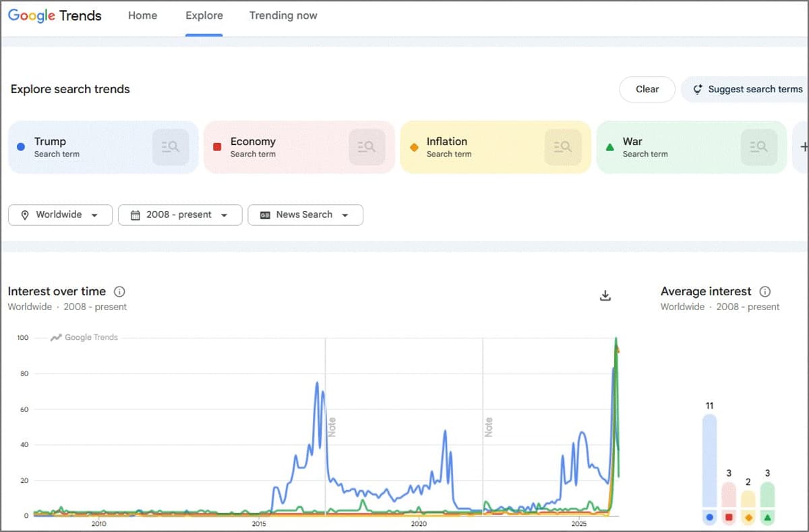Edit the Trump search term chip

[103, 147]
